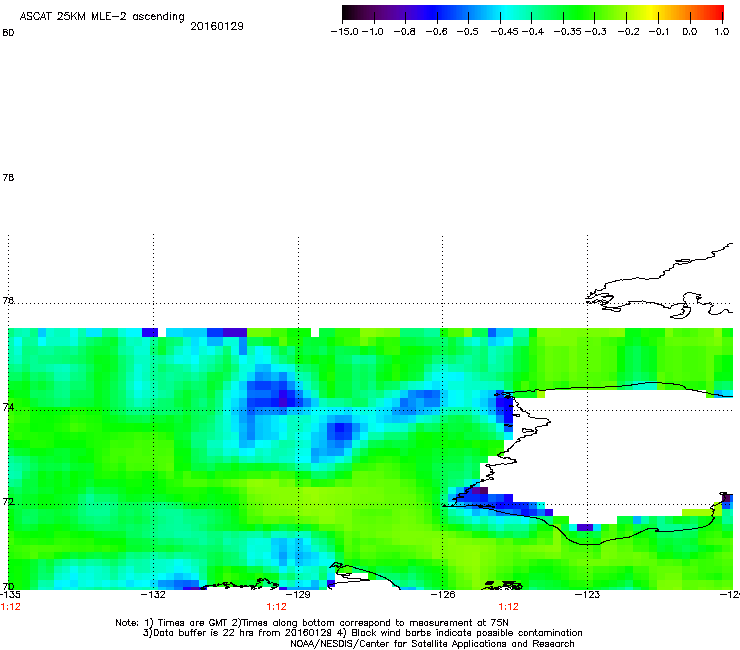Viewport: 740px width, 650px height.
Task: Click the -0.6 color scale label
Action: click(x=436, y=32)
